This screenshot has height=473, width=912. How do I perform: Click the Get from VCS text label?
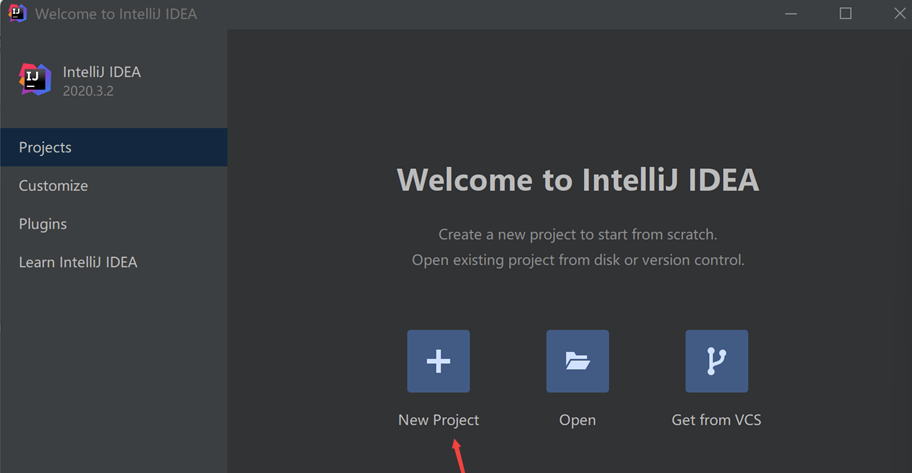(x=717, y=420)
